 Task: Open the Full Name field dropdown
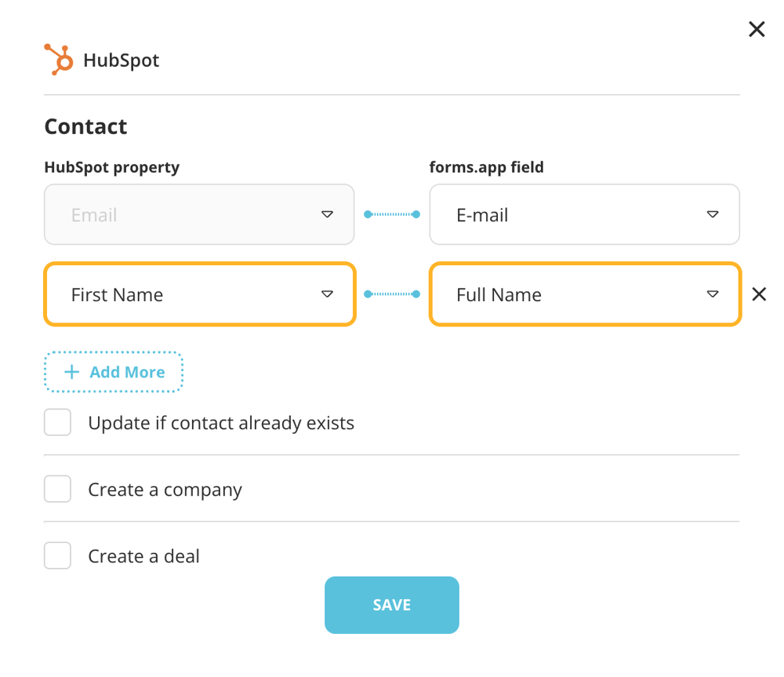tap(584, 294)
